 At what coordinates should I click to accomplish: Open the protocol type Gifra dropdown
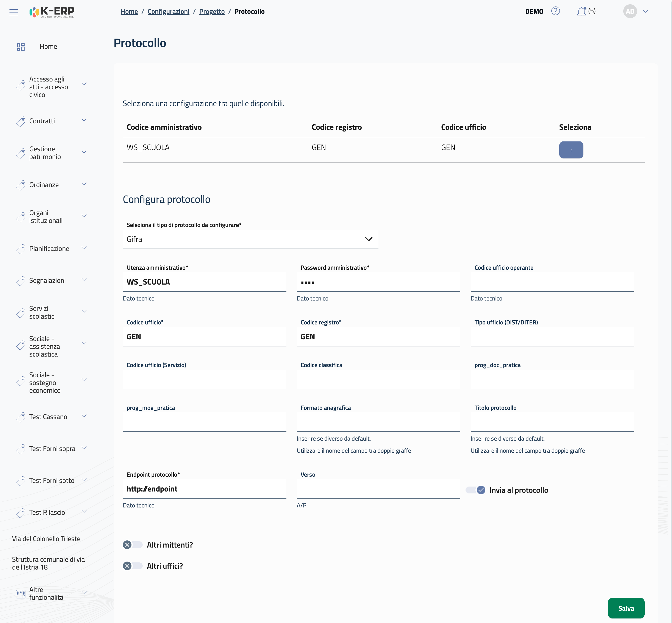(250, 239)
